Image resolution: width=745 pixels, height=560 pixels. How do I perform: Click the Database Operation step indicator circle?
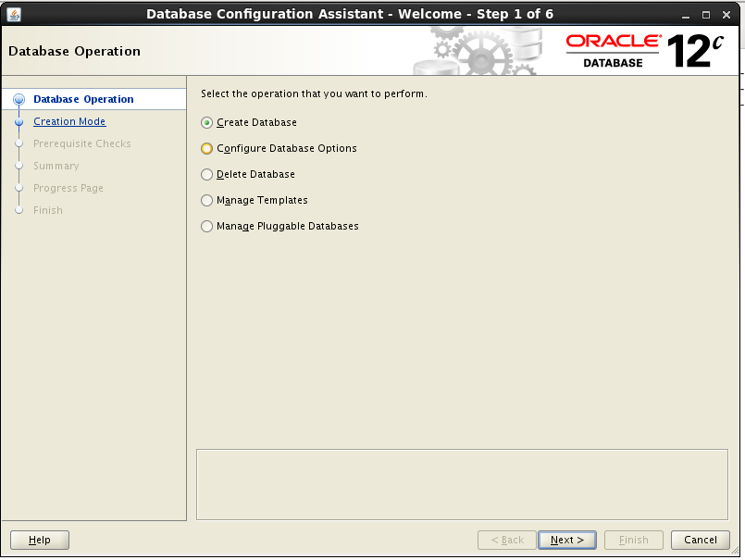pos(19,99)
